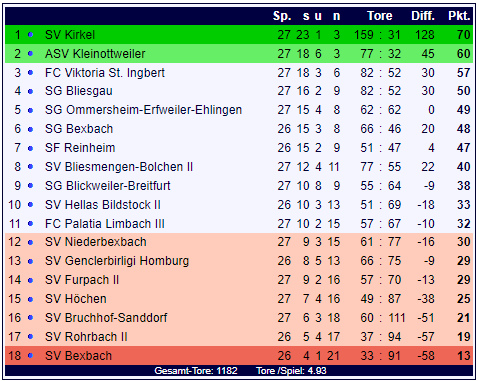Click the blue dot beside ASV Kleinottweiler
479x381 pixels.
(30, 54)
